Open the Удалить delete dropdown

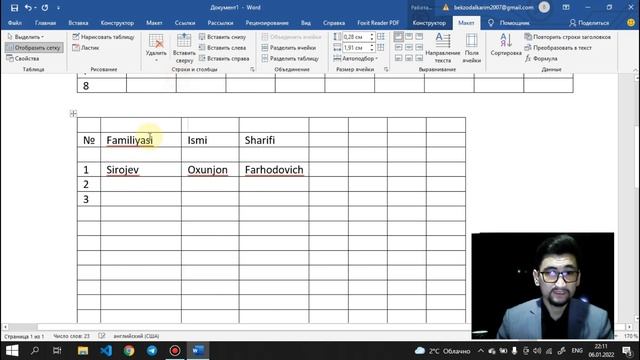pos(156,48)
